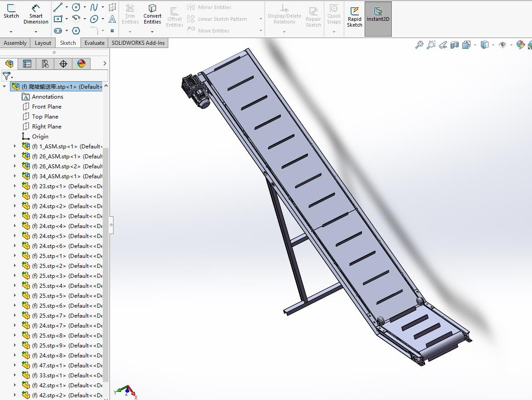This screenshot has width=532, height=400.
Task: Select the Front Plane item
Action: click(47, 106)
